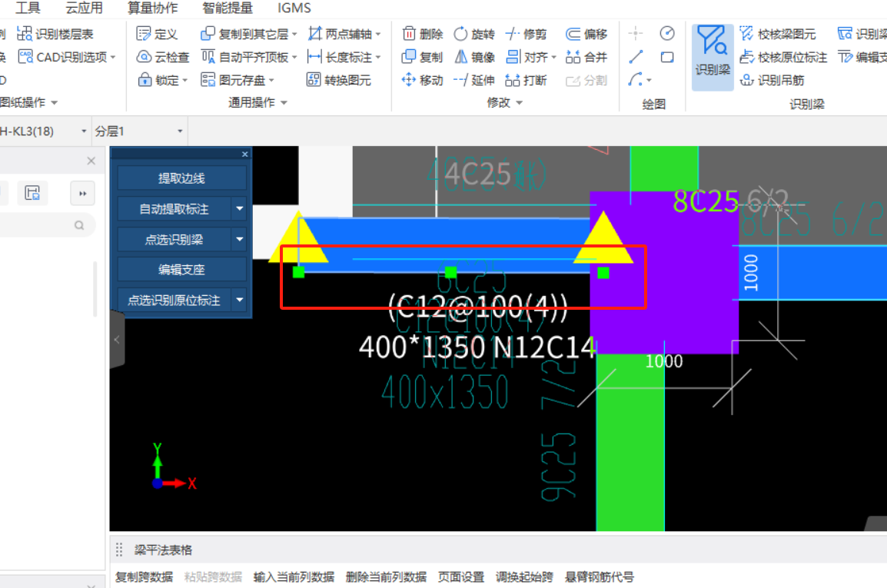Collapse the side panel arrow handle
This screenshot has width=887, height=588.
point(117,340)
